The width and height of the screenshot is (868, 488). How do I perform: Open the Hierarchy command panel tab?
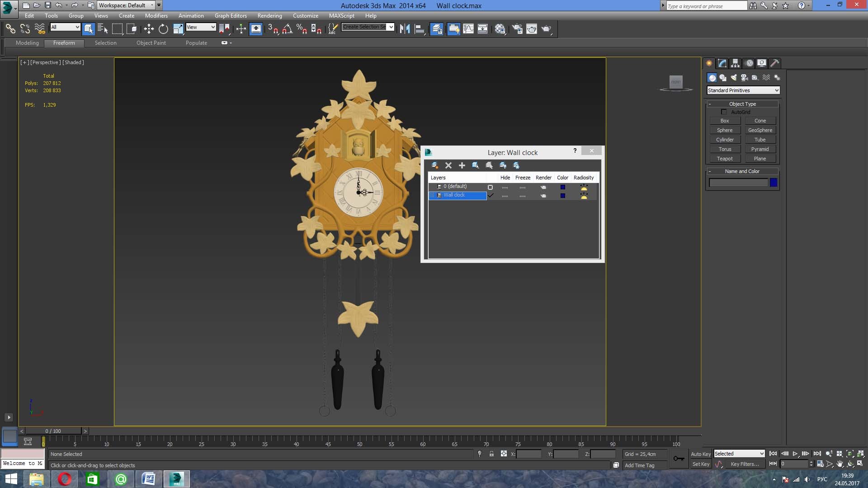(736, 63)
